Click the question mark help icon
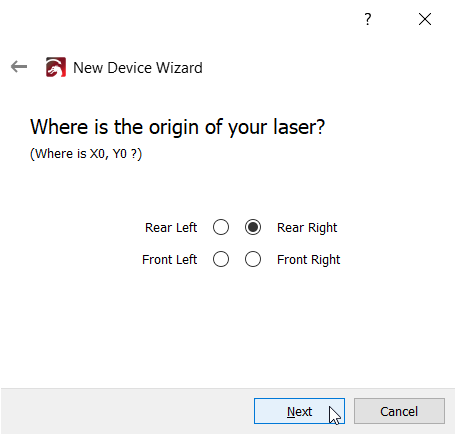The width and height of the screenshot is (456, 435). click(367, 19)
